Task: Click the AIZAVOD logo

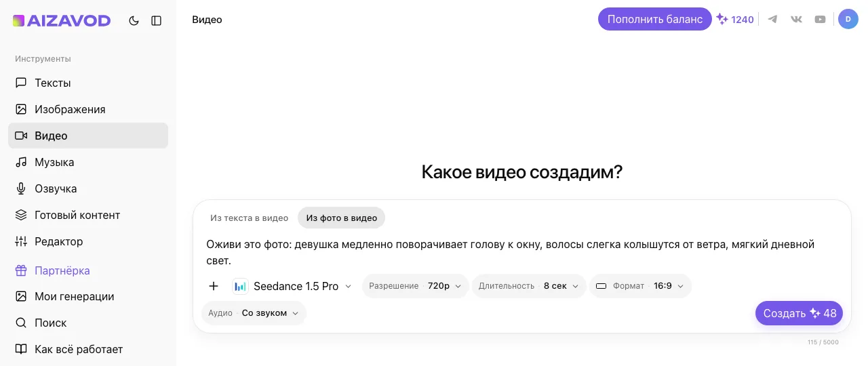Action: click(x=62, y=20)
